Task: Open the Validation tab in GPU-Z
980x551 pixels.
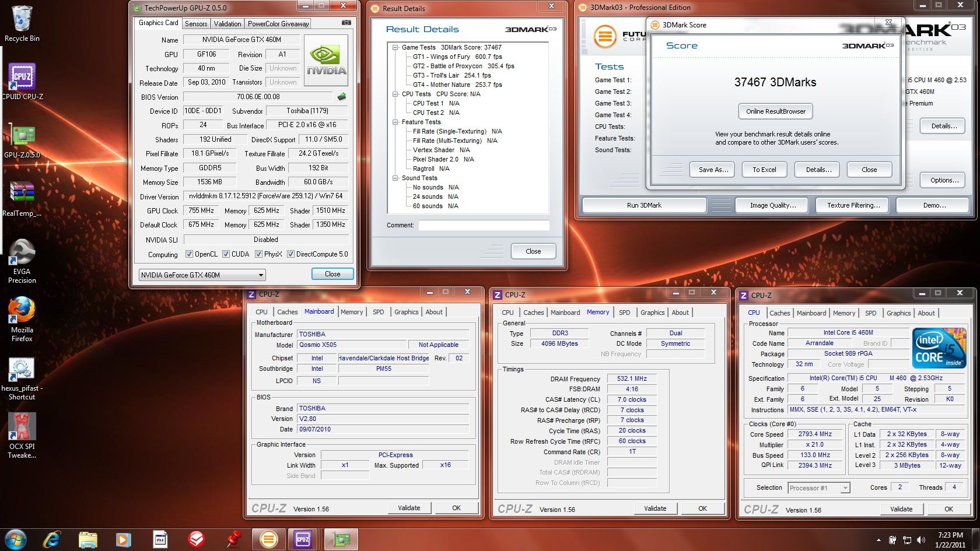Action: (x=228, y=24)
